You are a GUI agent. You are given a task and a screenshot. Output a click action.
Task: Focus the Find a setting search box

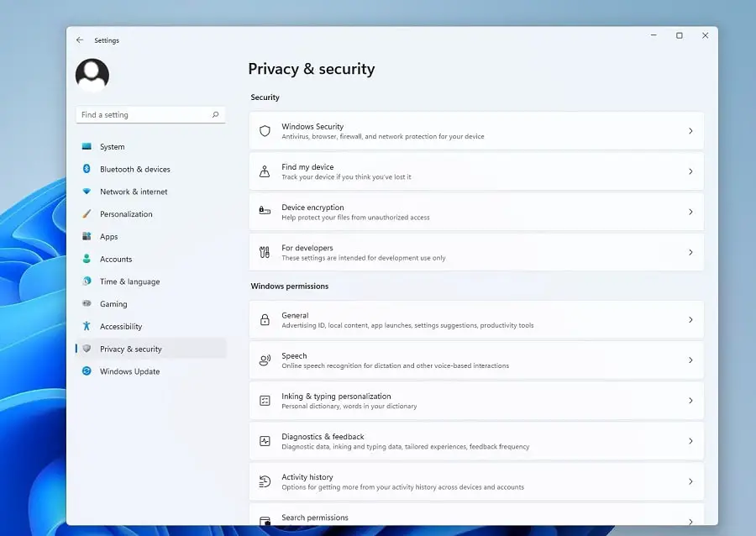pos(150,115)
